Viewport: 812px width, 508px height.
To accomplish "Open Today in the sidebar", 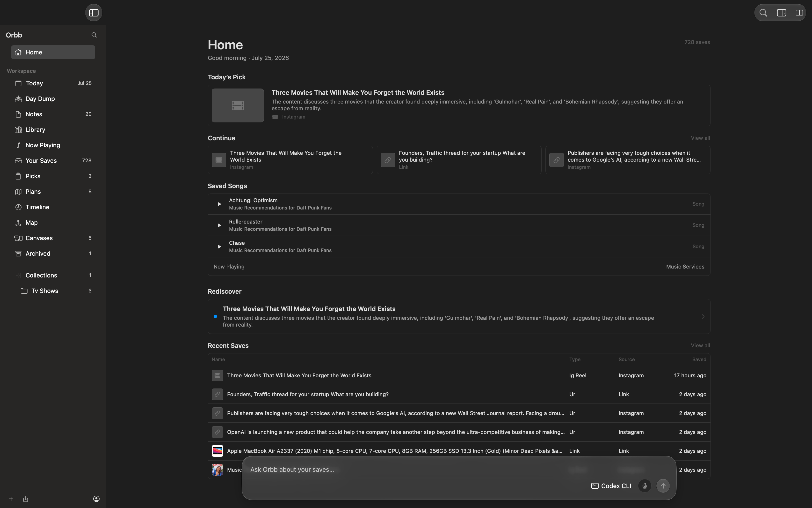I will pyautogui.click(x=53, y=83).
